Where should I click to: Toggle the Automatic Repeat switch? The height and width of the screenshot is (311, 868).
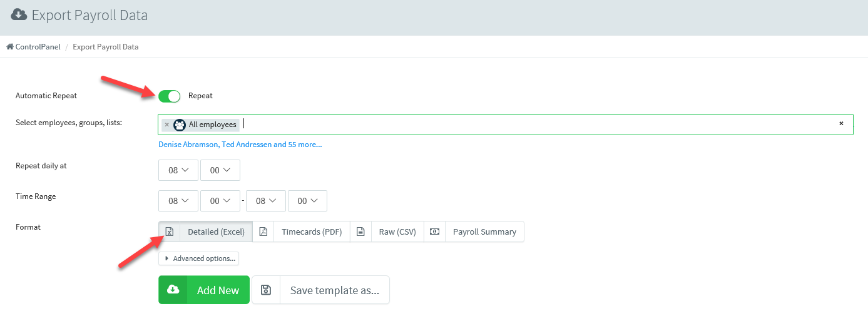click(169, 96)
